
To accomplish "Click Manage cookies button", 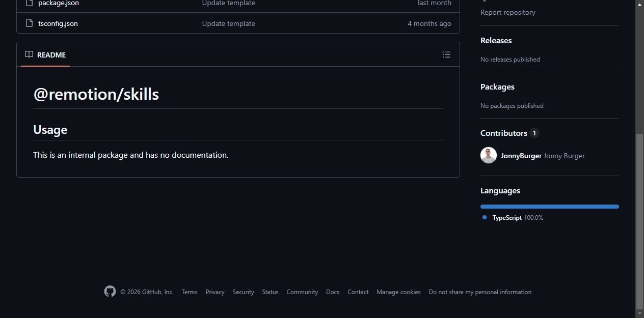I will coord(399,292).
